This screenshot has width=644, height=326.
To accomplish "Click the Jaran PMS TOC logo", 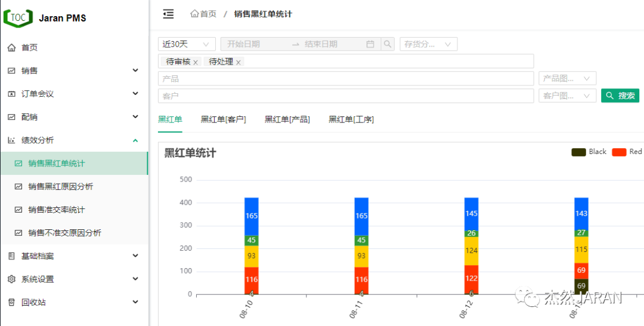I will click(18, 17).
